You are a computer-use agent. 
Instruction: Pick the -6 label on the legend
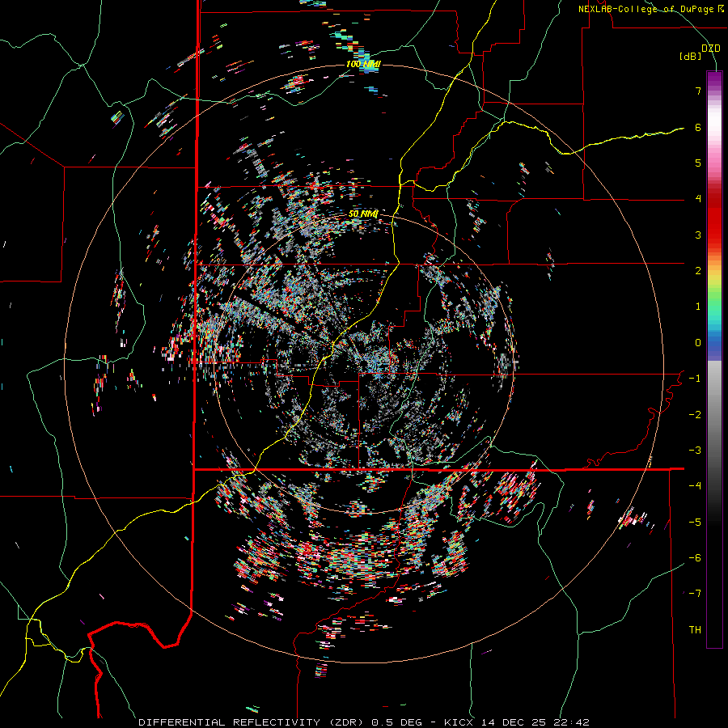coord(695,558)
